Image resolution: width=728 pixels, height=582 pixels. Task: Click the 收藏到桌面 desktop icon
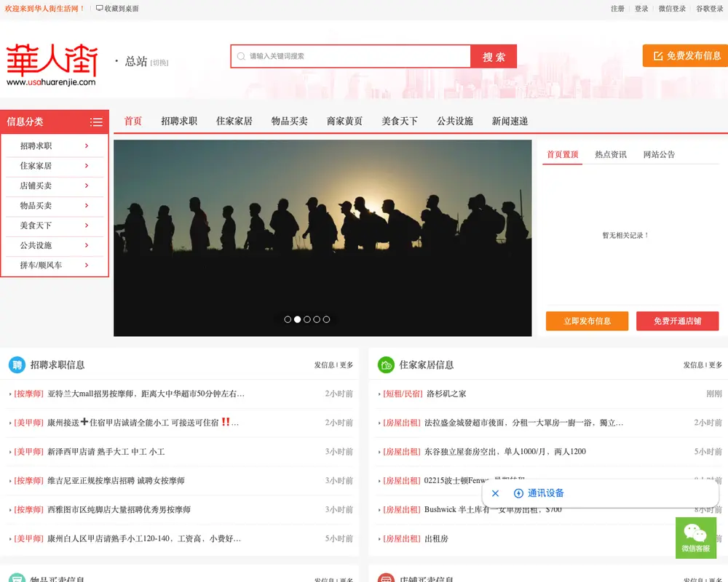pos(99,8)
